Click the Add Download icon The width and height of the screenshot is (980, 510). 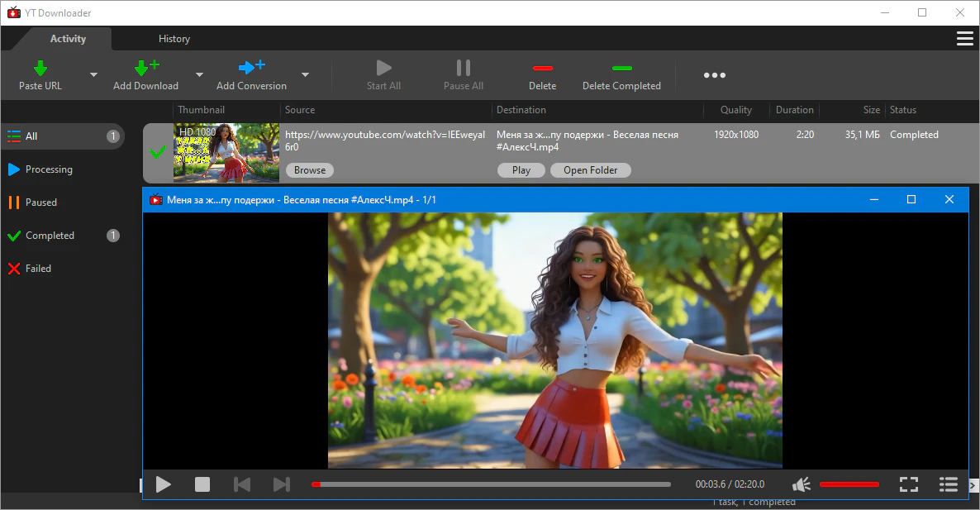coord(145,68)
